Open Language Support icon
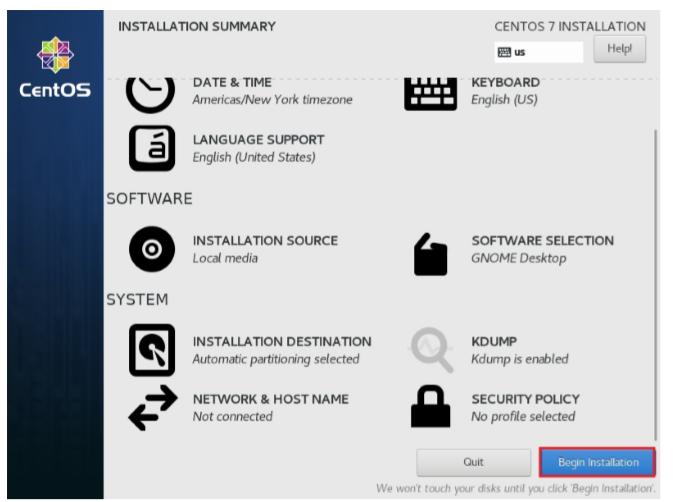Screen dimensions: 673x502 click(x=150, y=148)
